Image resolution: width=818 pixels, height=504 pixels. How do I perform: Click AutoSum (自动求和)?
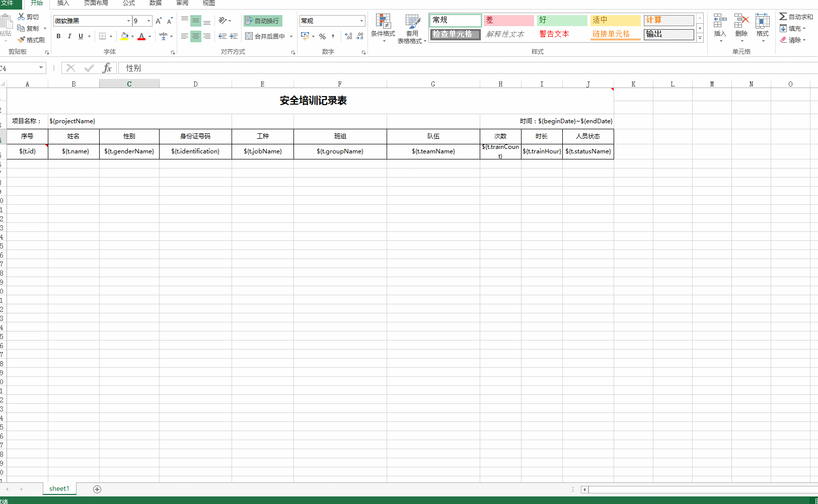tap(796, 17)
